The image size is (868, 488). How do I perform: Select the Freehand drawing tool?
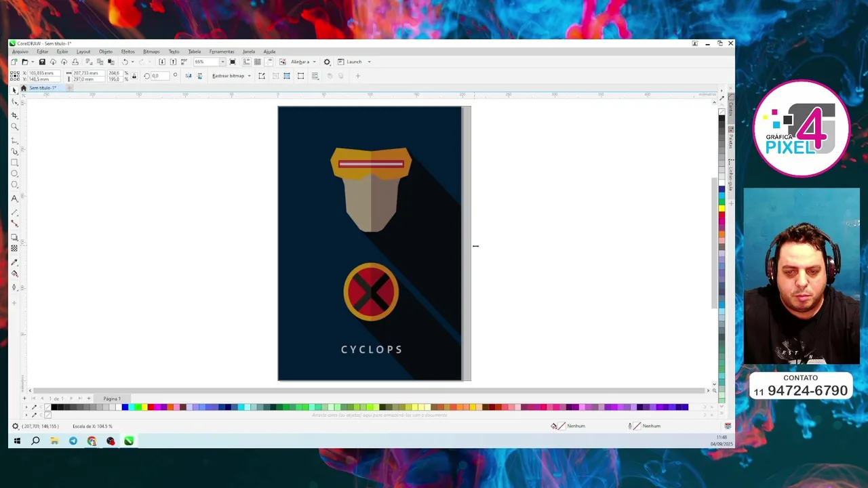(14, 140)
